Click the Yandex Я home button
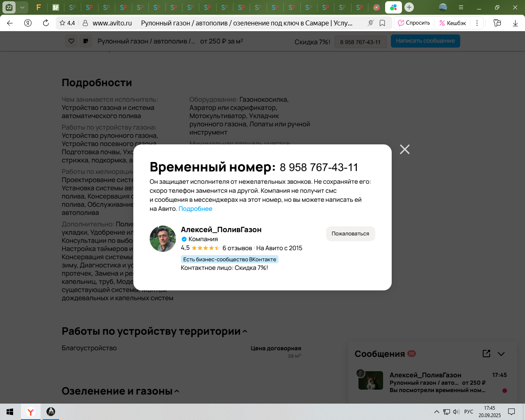This screenshot has width=525, height=420. (x=28, y=23)
